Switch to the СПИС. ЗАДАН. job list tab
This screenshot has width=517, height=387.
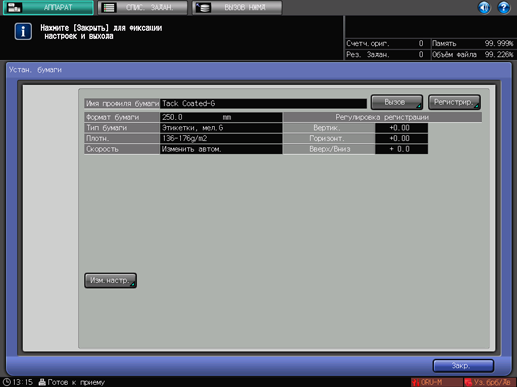click(x=143, y=7)
